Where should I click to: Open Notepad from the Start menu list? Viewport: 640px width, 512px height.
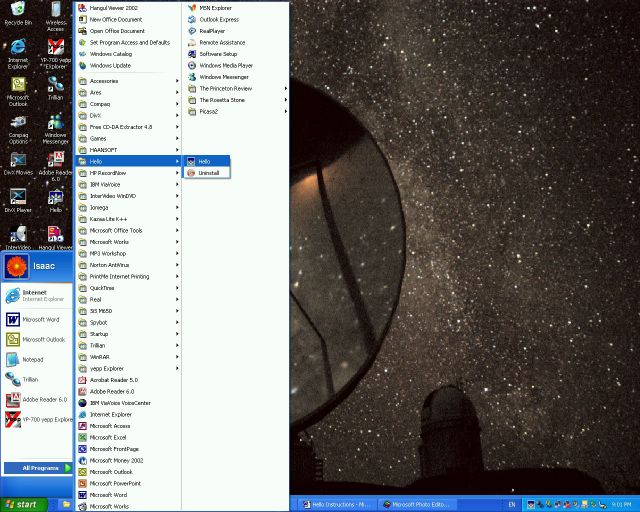coord(37,359)
